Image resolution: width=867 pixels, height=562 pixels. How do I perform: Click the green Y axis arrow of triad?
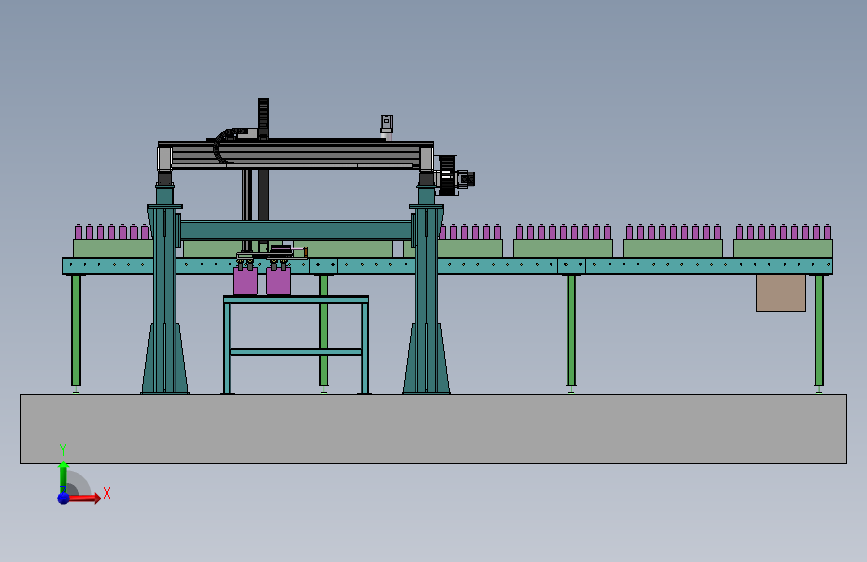[63, 477]
